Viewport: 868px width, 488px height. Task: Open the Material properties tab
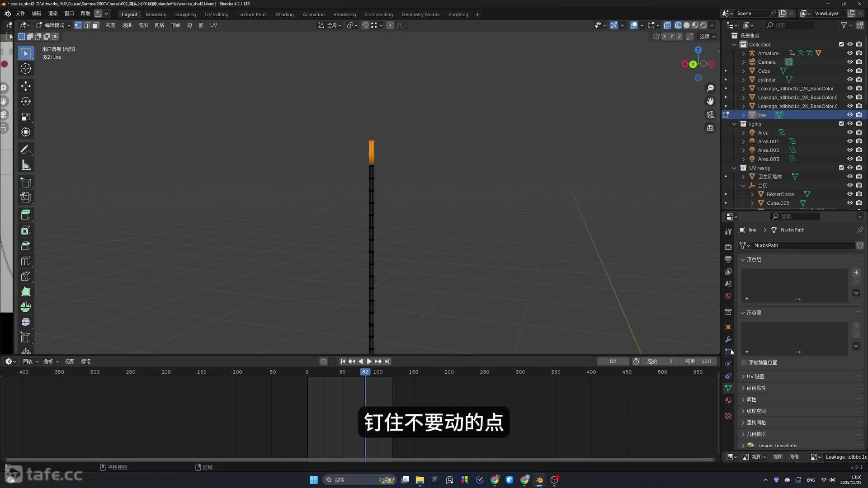point(728,400)
